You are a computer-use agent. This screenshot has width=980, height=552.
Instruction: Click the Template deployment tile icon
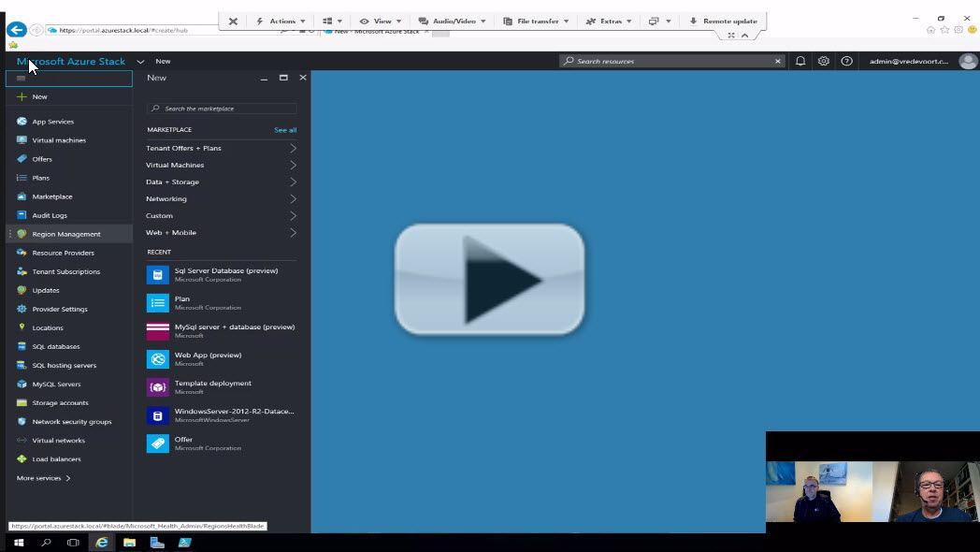click(x=157, y=387)
